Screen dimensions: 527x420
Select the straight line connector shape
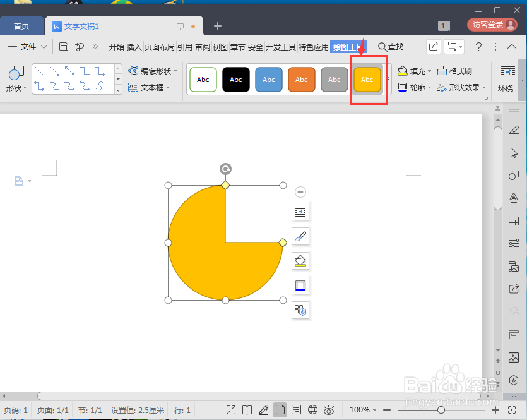click(39, 71)
